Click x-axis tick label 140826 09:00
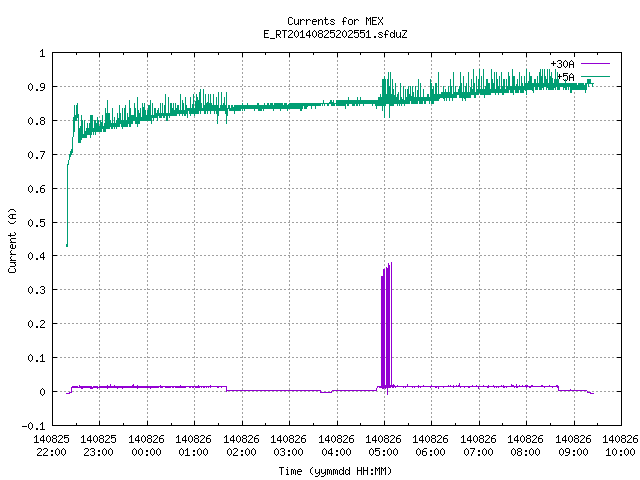640x480 pixels. pyautogui.click(x=573, y=446)
